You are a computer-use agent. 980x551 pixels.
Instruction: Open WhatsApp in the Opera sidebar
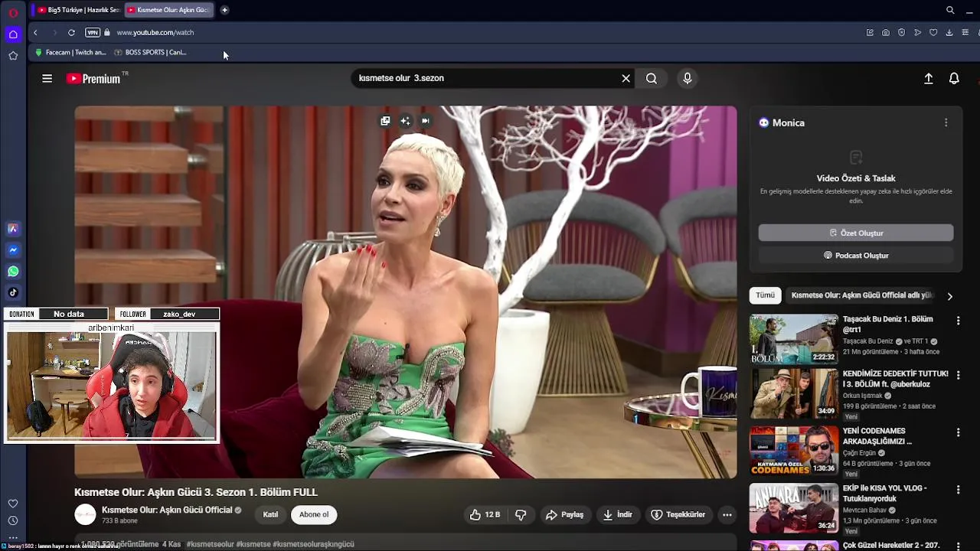point(13,271)
